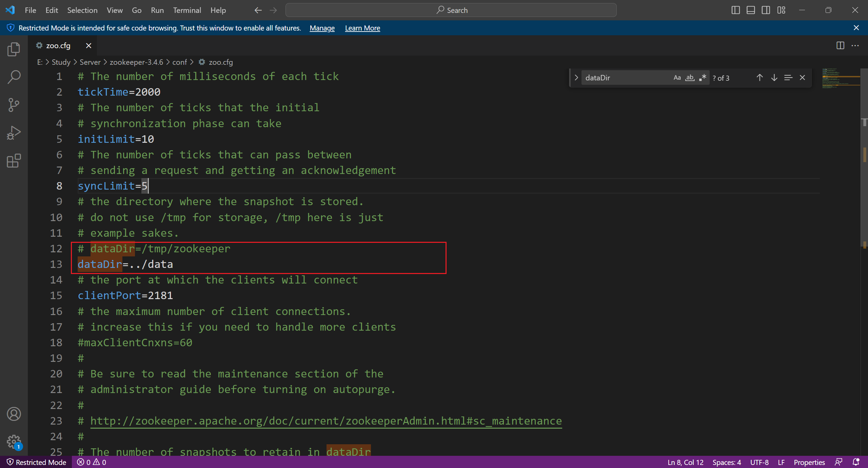Screen dimensions: 868x468
Task: Open the View menu
Action: pyautogui.click(x=115, y=10)
